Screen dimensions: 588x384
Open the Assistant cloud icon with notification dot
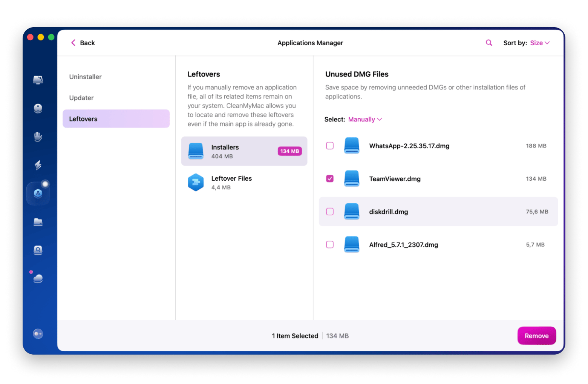point(38,278)
